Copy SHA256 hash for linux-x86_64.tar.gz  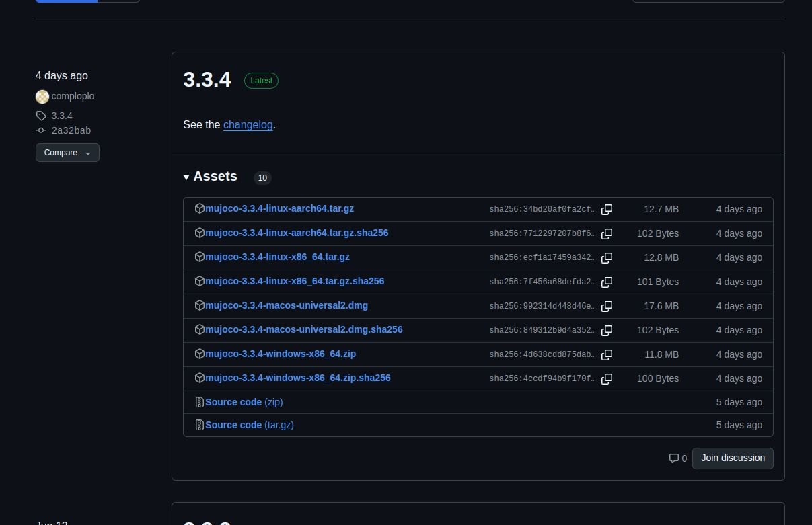606,258
